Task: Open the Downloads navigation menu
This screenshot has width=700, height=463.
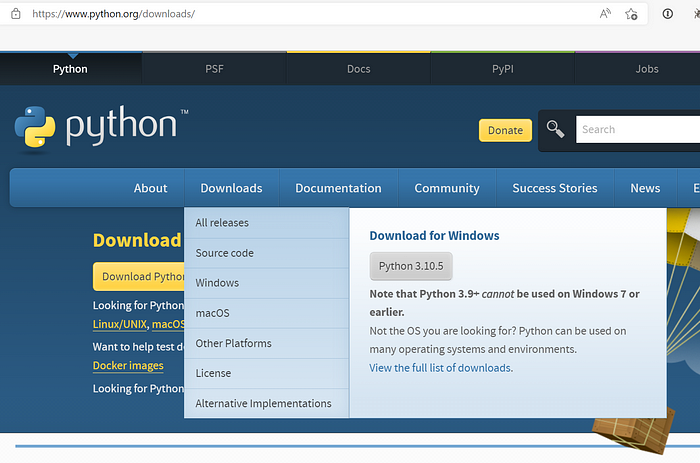Action: tap(231, 188)
